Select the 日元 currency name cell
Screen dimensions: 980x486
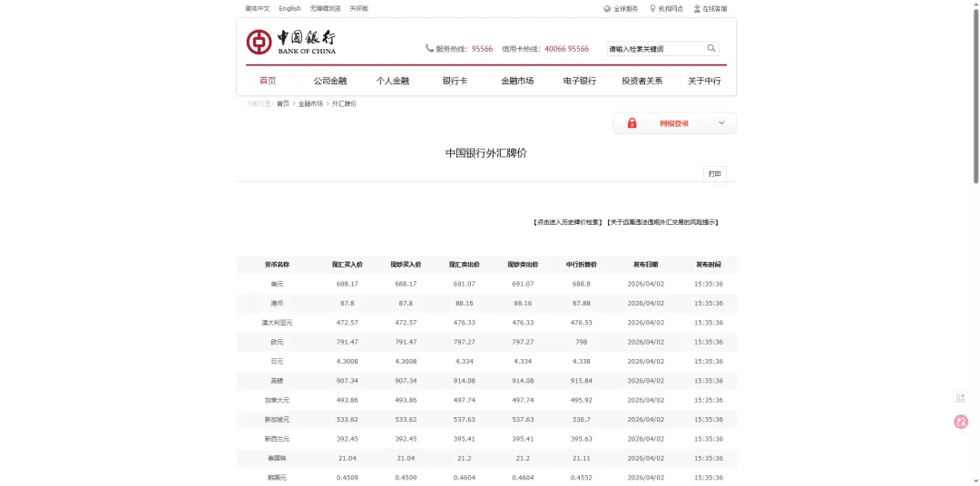pyautogui.click(x=277, y=362)
